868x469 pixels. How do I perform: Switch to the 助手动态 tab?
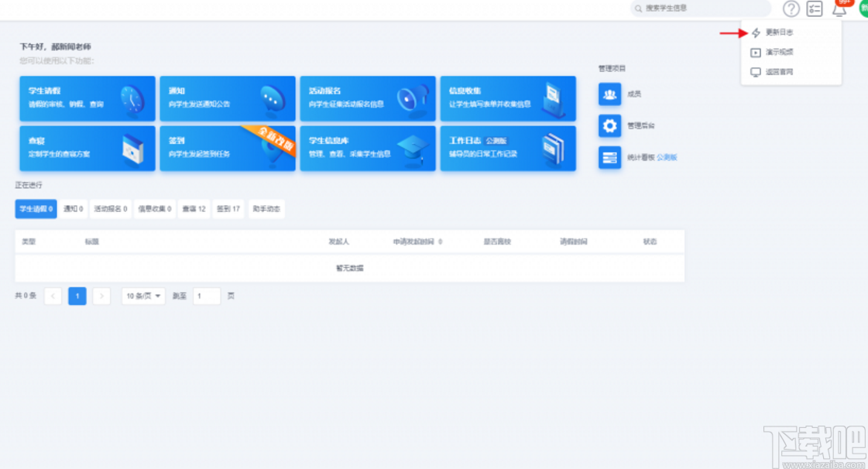[266, 209]
